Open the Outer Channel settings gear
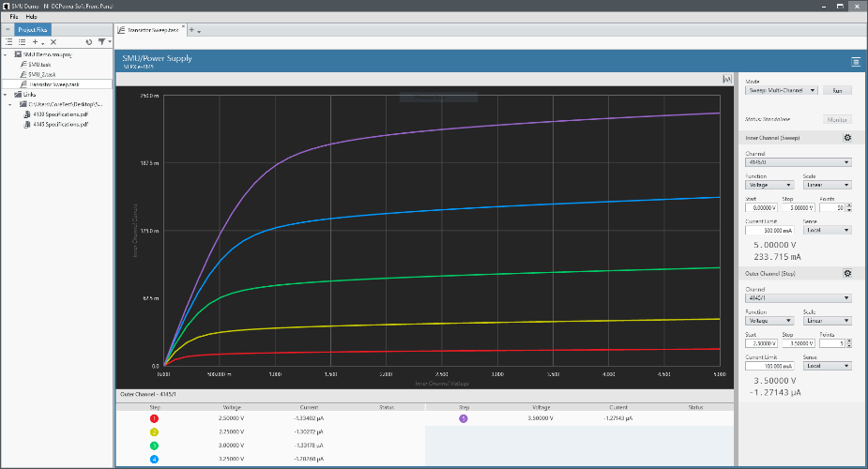 click(x=847, y=274)
